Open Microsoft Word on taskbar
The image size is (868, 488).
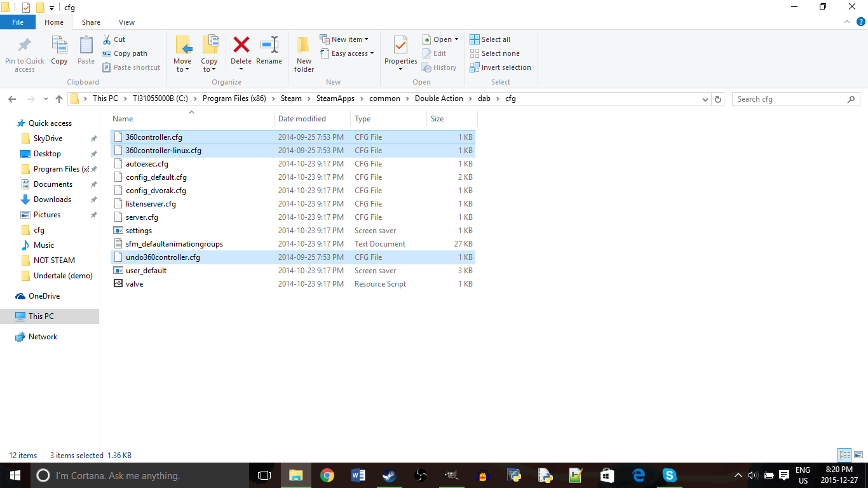[x=358, y=475]
